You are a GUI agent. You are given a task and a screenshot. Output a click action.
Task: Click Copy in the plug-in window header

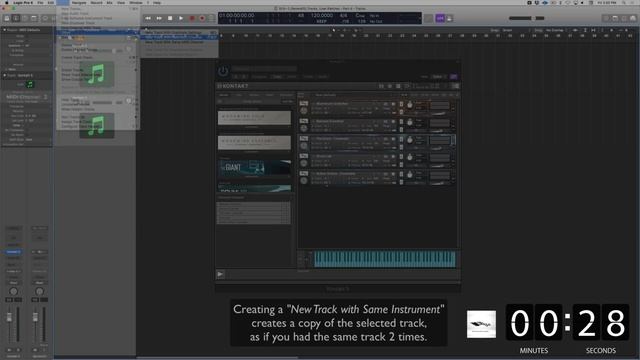click(x=277, y=77)
